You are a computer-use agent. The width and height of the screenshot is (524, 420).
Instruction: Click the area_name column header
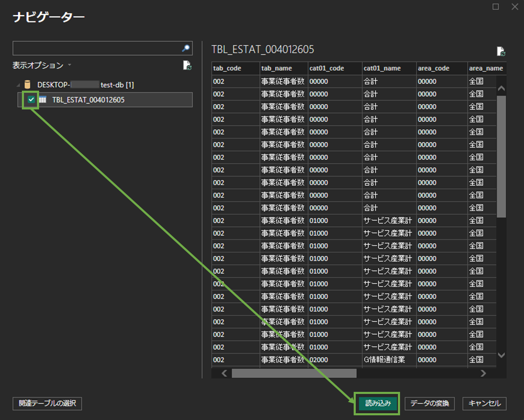[486, 68]
